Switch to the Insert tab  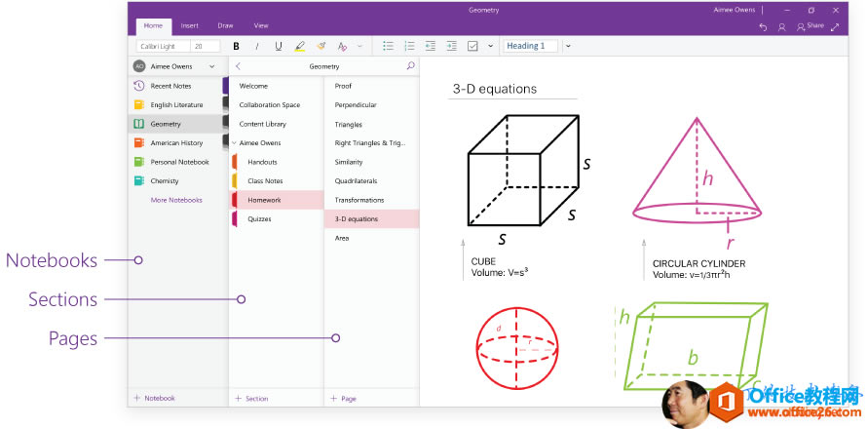(x=189, y=25)
